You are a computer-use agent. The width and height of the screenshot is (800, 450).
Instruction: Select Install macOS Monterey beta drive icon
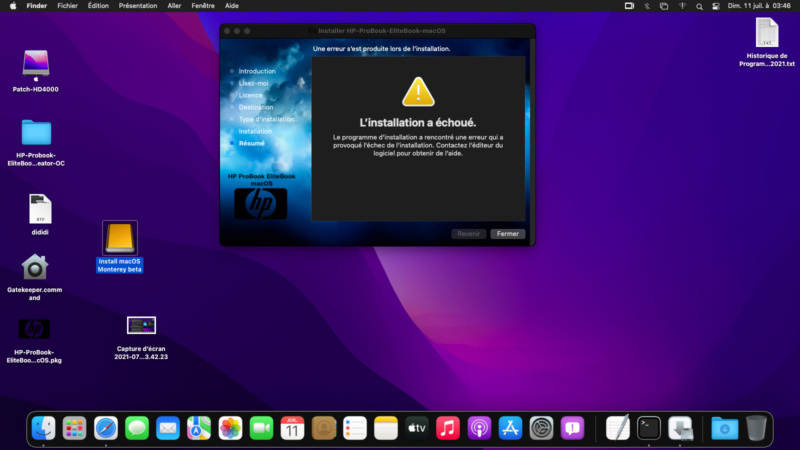pyautogui.click(x=120, y=238)
